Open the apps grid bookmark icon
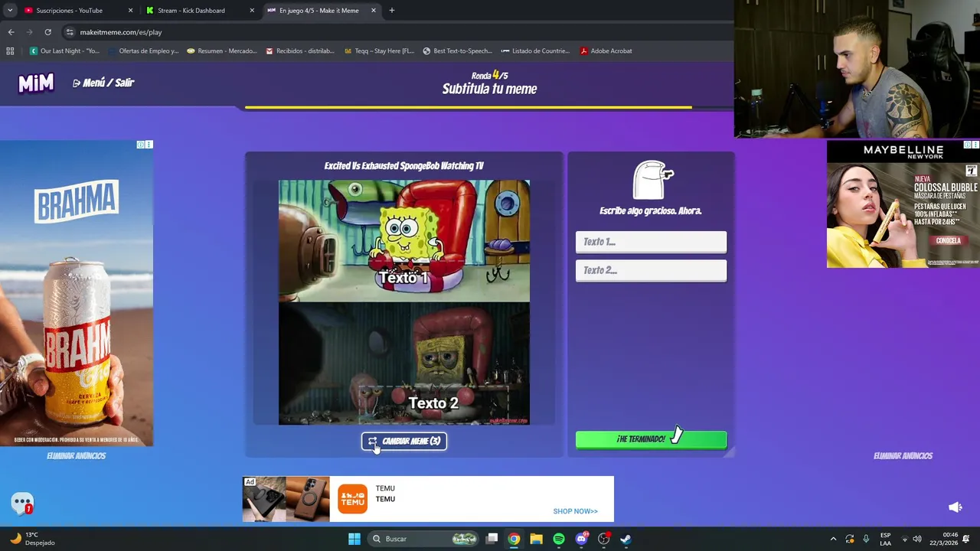The image size is (980, 551). click(x=10, y=51)
